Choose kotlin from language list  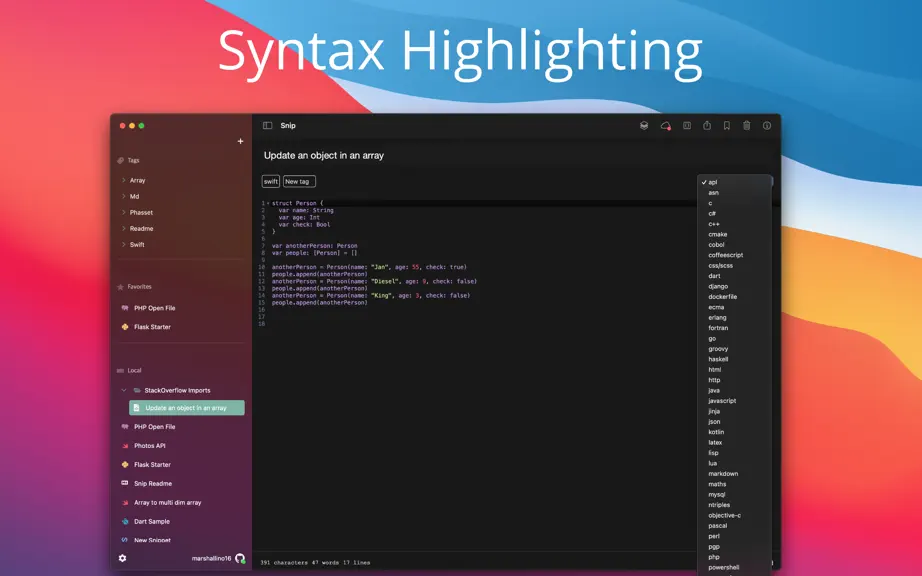click(716, 432)
